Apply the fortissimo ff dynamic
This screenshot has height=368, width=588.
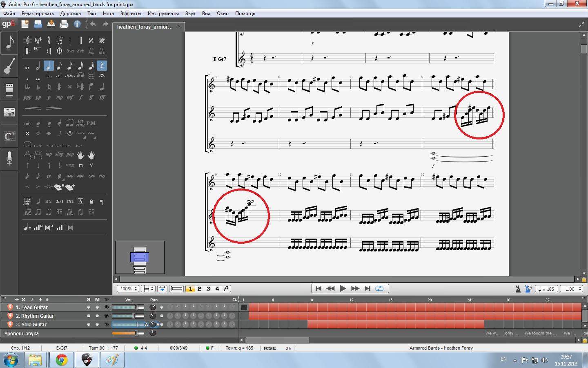[91, 97]
